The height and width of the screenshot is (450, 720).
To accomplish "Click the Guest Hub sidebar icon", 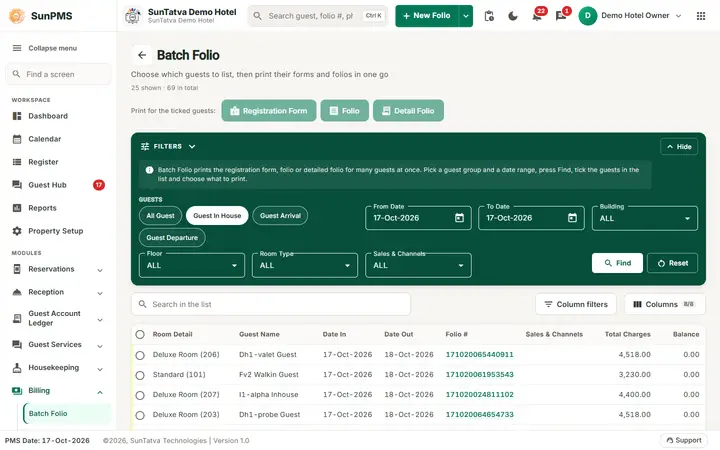I will [x=17, y=185].
